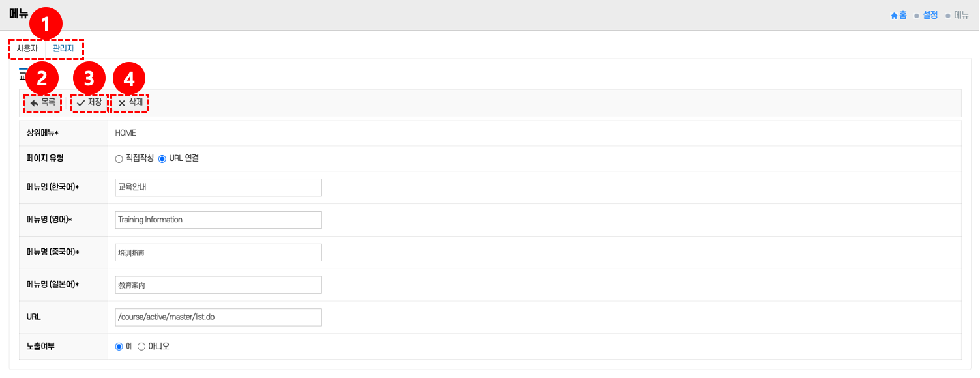Select the Japanese menu name field 教育案内
The height and width of the screenshot is (378, 980).
pyautogui.click(x=218, y=285)
